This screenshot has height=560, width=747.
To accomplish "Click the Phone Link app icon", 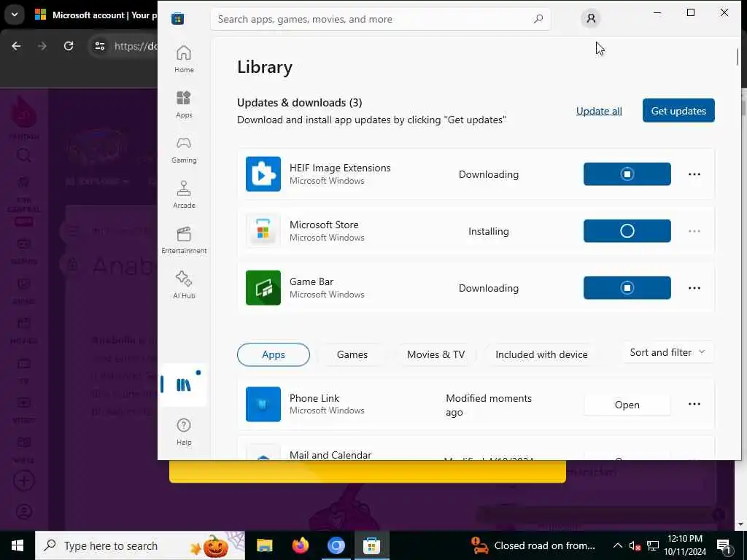I will point(263,404).
